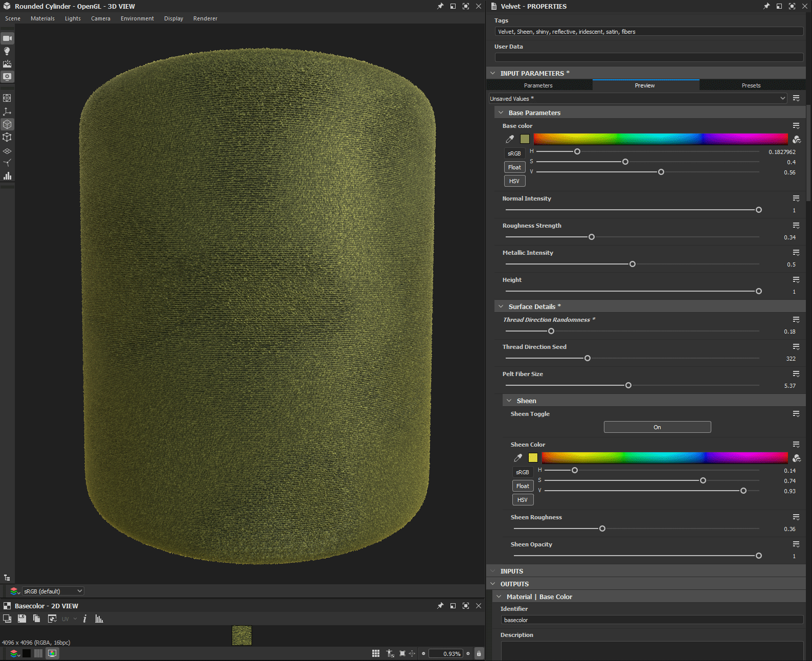This screenshot has height=661, width=812.
Task: Toggle the zoom lock in 2D view
Action: tap(479, 653)
